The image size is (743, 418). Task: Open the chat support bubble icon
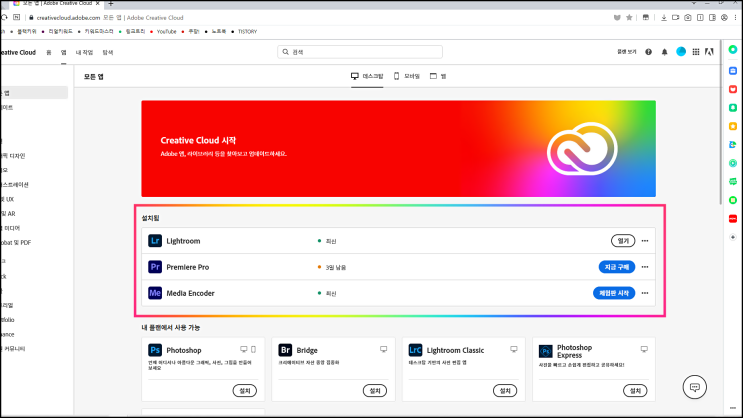[x=695, y=387]
